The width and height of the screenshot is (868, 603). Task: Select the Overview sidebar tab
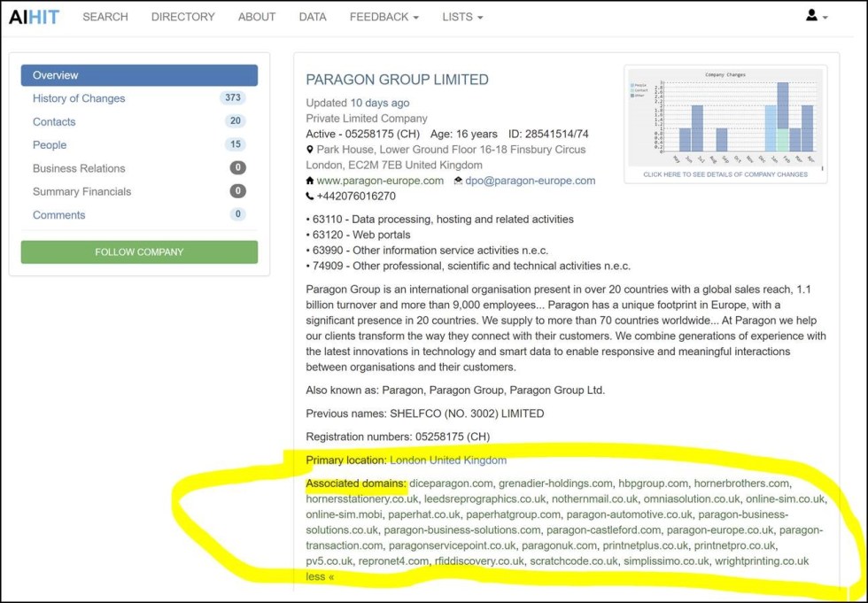coord(140,75)
